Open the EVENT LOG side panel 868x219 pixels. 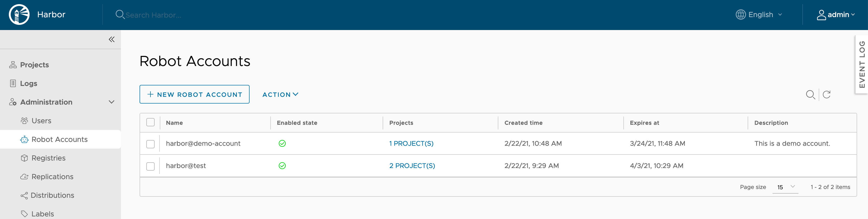pos(861,64)
